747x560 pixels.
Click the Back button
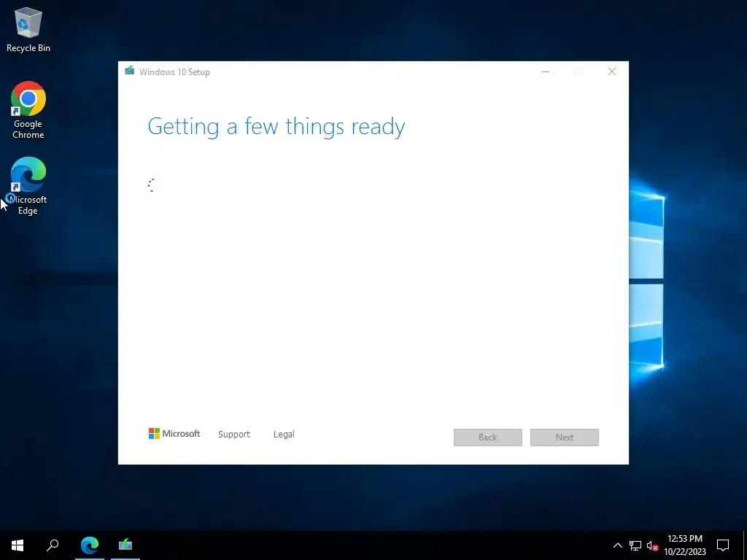pyautogui.click(x=488, y=437)
